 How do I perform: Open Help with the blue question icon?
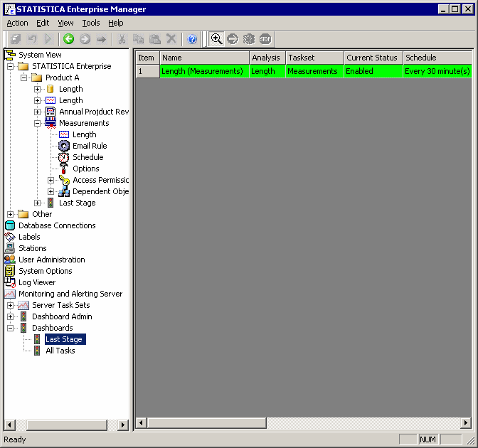click(x=192, y=39)
